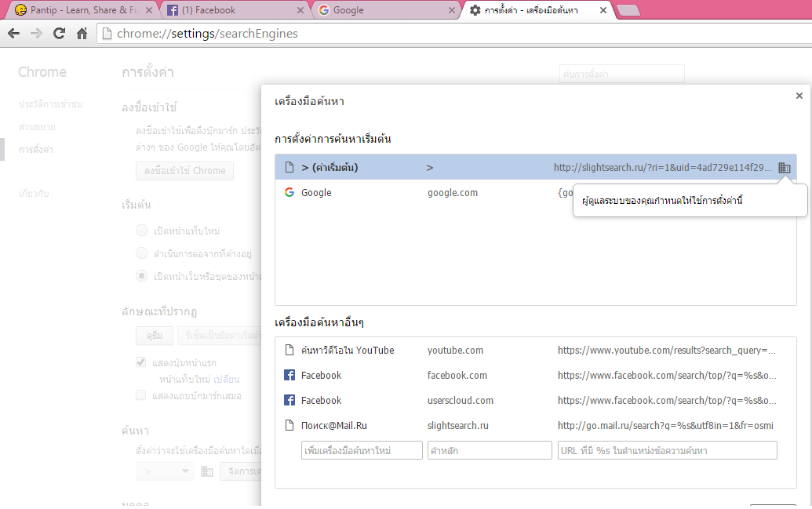Close the Google tab
The image size is (812, 509).
coord(452,10)
